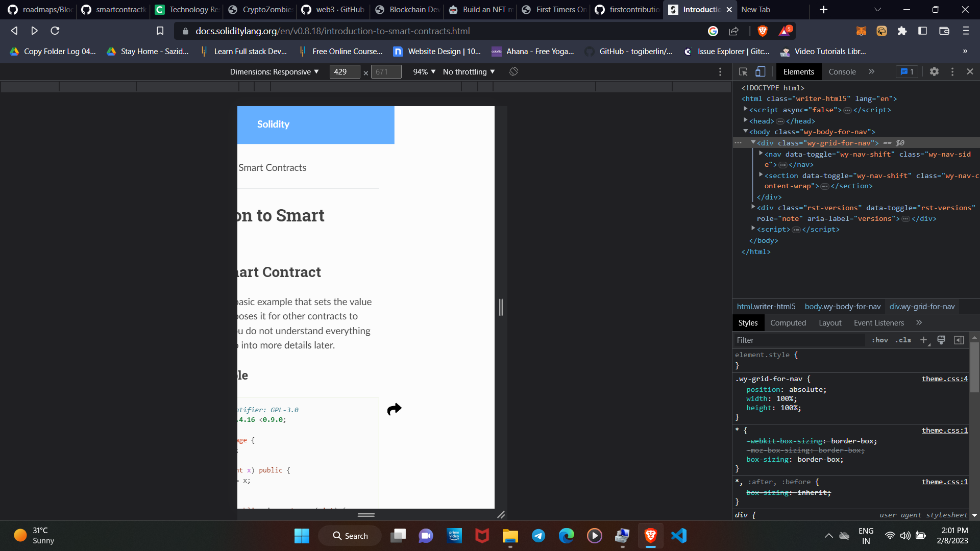Open the Computed styles tab
980x551 pixels.
point(788,322)
